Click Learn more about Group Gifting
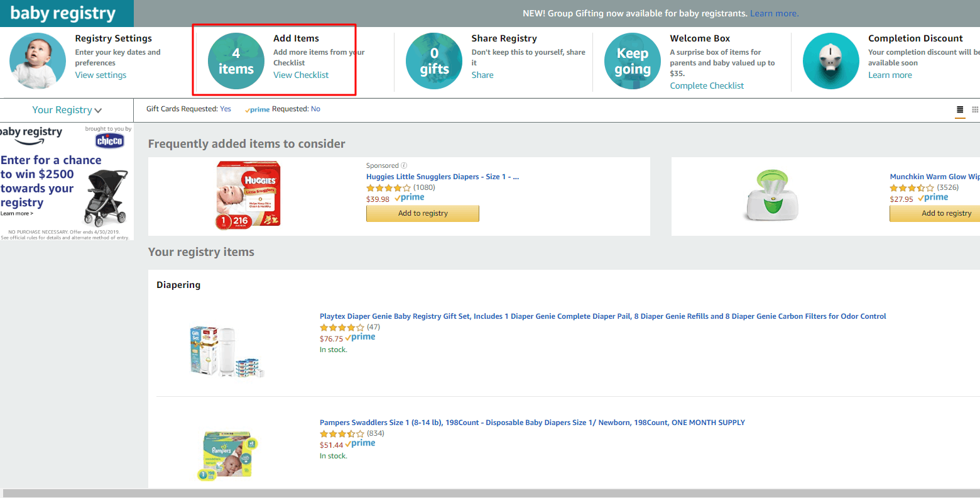This screenshot has width=980, height=498. point(774,13)
